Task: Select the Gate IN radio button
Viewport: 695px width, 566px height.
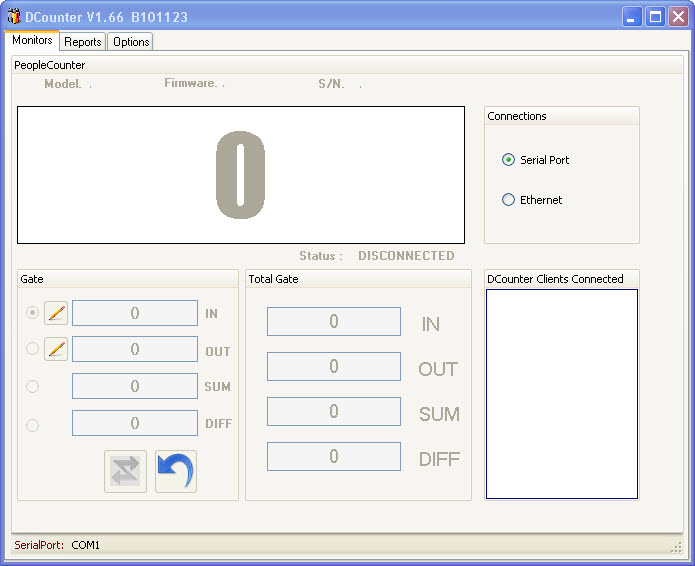Action: (32, 313)
